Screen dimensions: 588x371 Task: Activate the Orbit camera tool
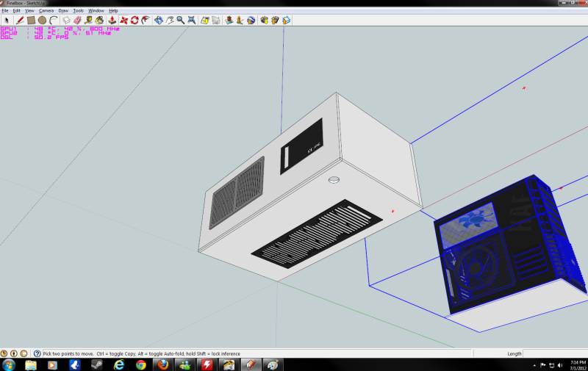[158, 20]
